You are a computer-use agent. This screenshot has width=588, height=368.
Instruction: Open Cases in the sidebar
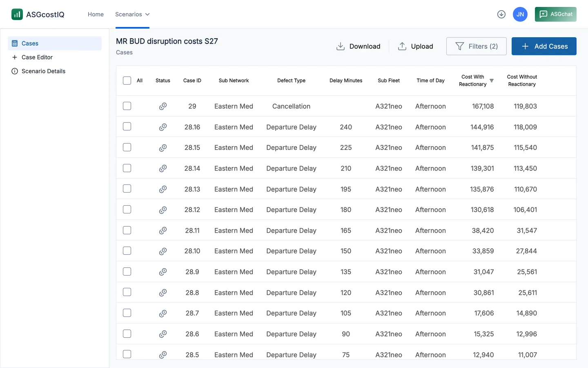point(55,43)
